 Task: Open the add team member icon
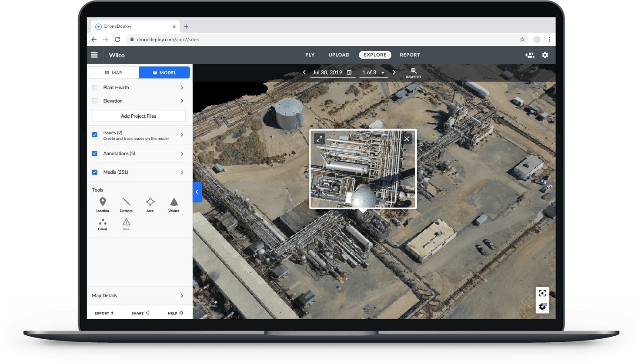click(529, 55)
